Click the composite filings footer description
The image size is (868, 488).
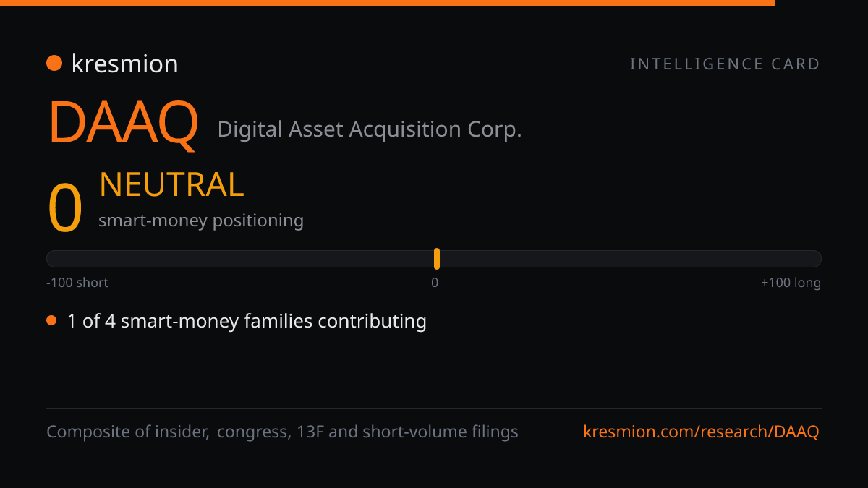[x=282, y=432]
